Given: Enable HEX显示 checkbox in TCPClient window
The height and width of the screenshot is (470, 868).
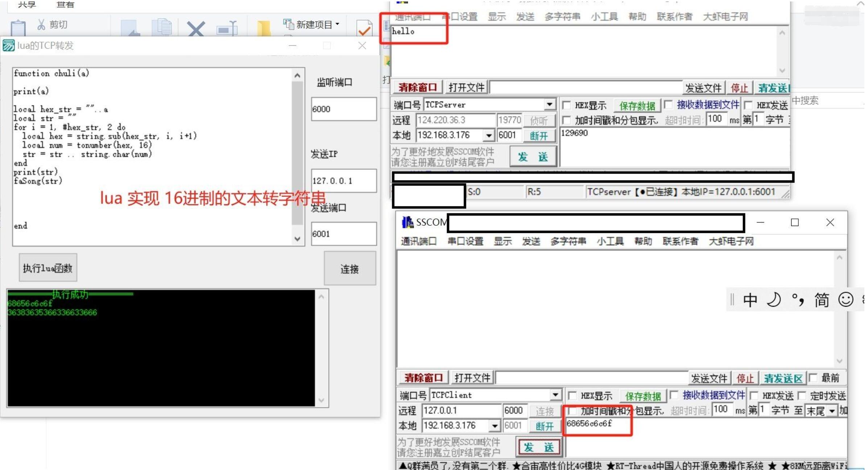Looking at the screenshot, I should [x=573, y=396].
